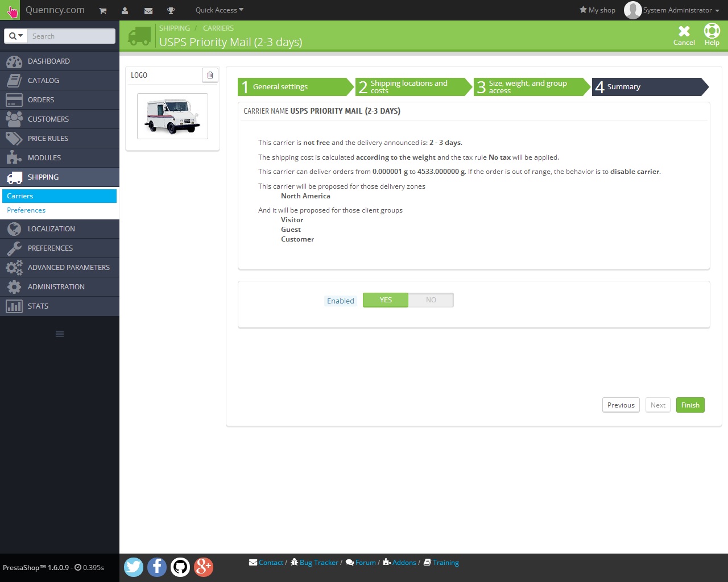Open Dashboard in sidebar

tap(60, 61)
